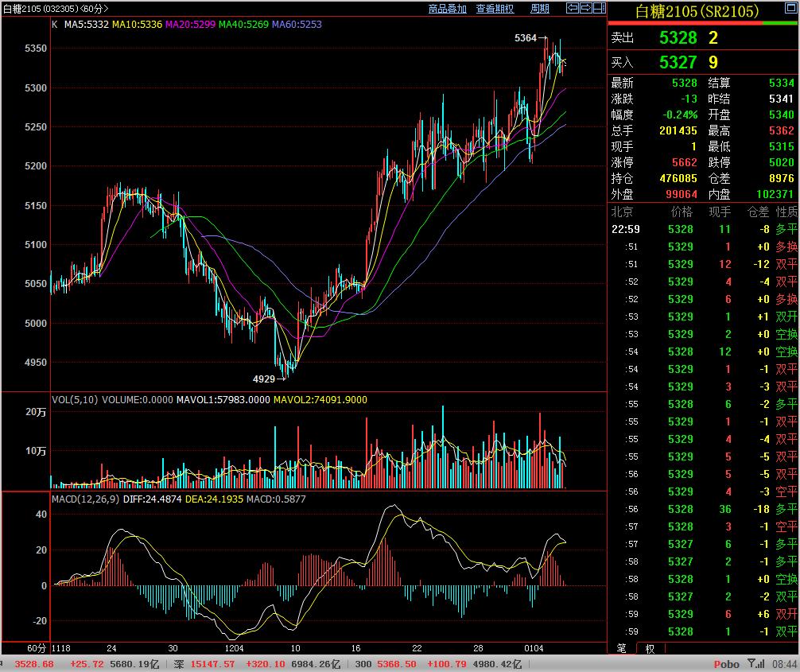
Task: Click rightmost small chart icon right of 周期
Action: pos(599,9)
